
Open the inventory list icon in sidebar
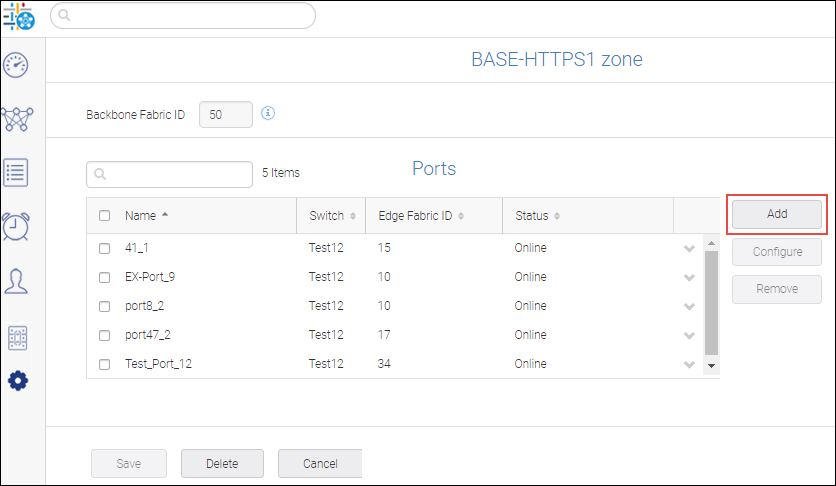tap(16, 172)
